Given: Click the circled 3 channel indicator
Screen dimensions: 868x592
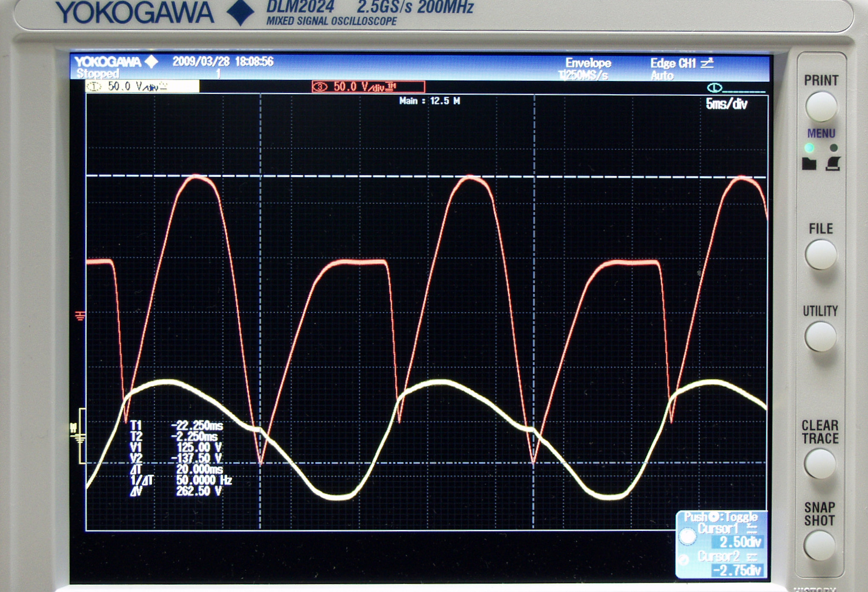Looking at the screenshot, I should click(320, 87).
